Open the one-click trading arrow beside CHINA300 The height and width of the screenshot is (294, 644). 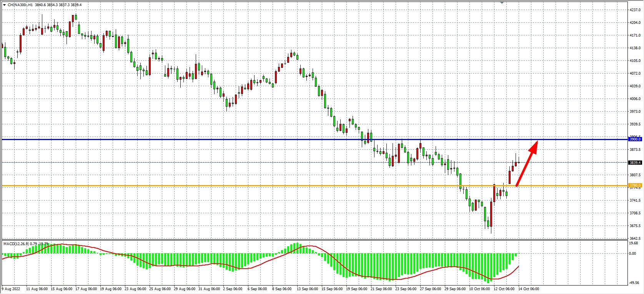click(x=4, y=5)
